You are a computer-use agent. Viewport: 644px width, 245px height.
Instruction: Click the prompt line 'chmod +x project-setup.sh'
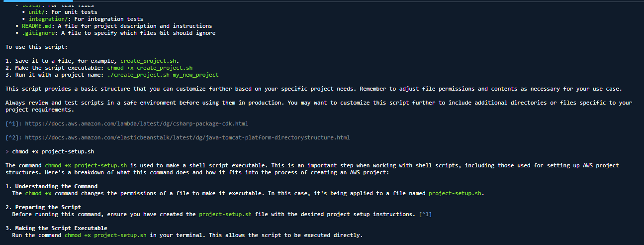(53, 151)
